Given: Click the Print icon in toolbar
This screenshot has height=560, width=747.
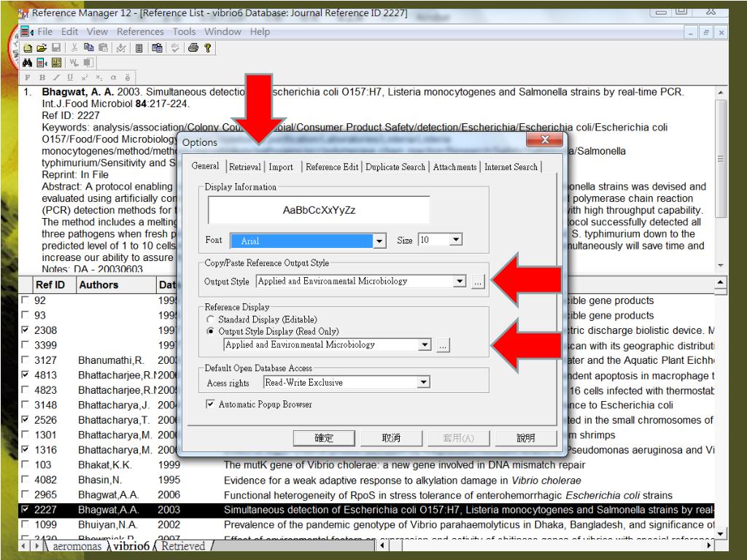Looking at the screenshot, I should (x=193, y=47).
